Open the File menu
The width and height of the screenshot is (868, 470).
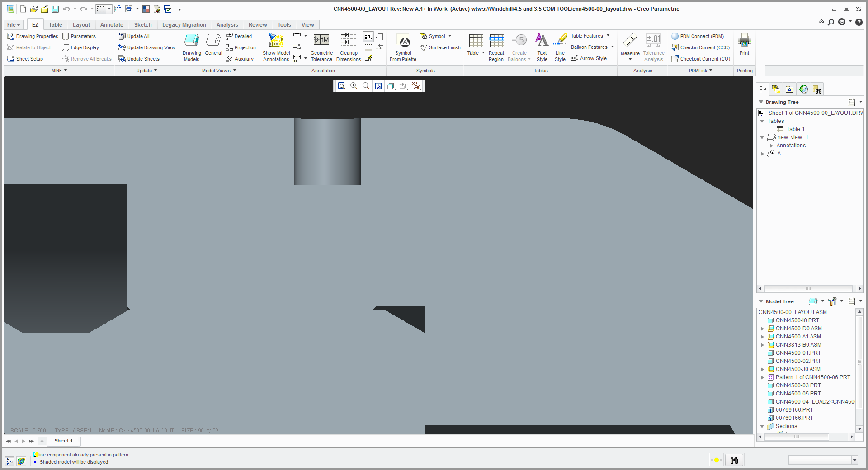13,25
